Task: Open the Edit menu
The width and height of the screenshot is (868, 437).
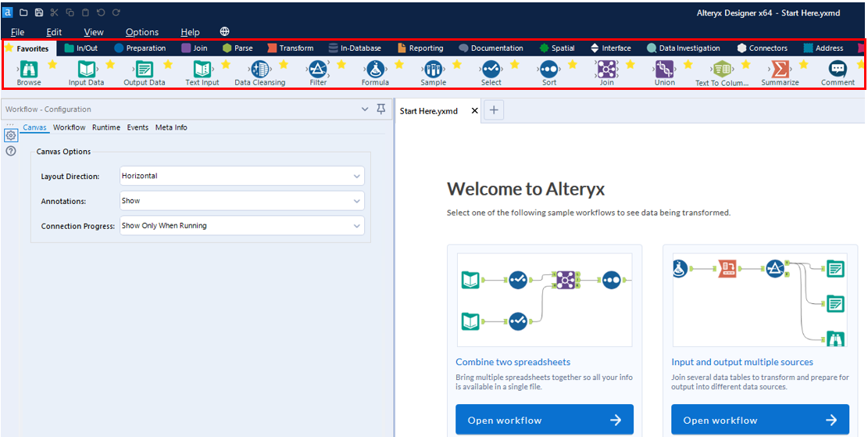Action: [x=54, y=32]
